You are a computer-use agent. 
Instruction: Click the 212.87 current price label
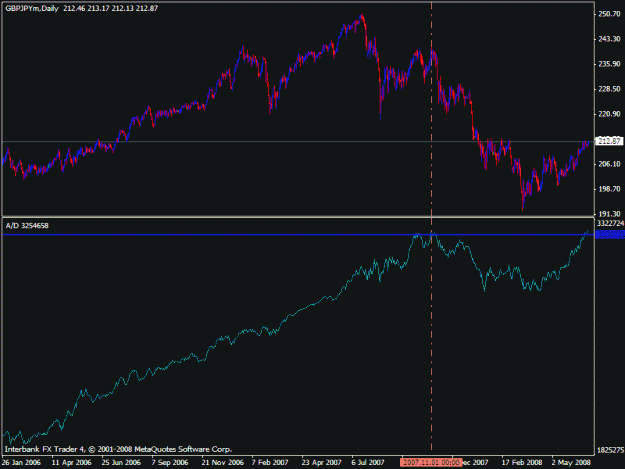[609, 141]
